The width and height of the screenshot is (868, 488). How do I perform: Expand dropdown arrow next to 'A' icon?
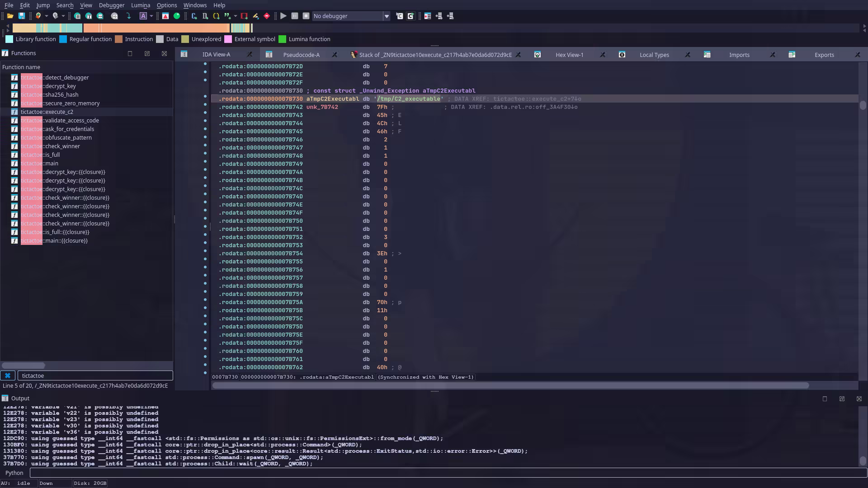click(151, 16)
